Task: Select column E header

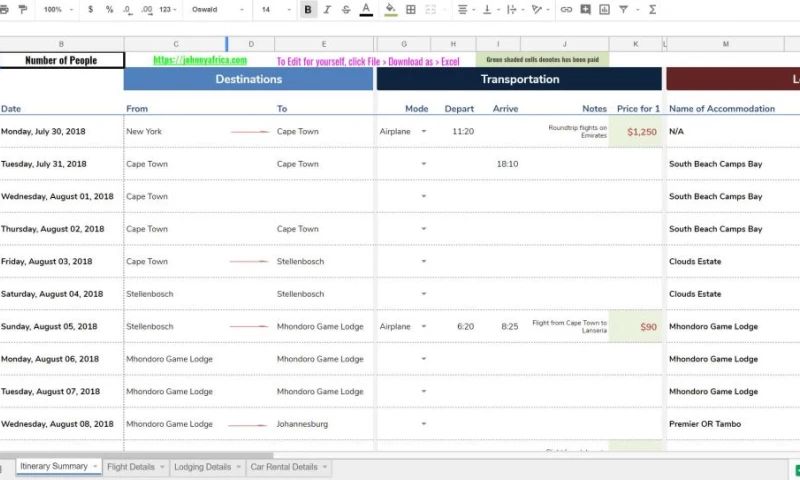Action: click(324, 44)
